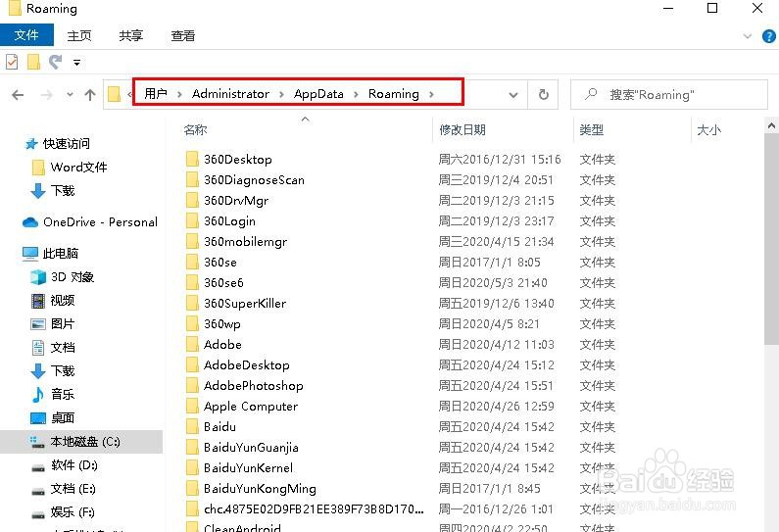Select 此电脑 in the navigation pane
The width and height of the screenshot is (779, 532).
pos(60,254)
